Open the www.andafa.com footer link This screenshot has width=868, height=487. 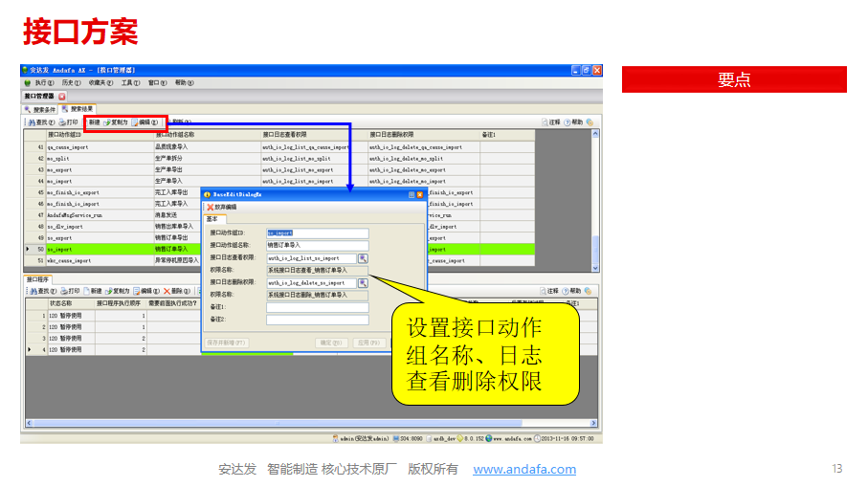[x=524, y=469]
